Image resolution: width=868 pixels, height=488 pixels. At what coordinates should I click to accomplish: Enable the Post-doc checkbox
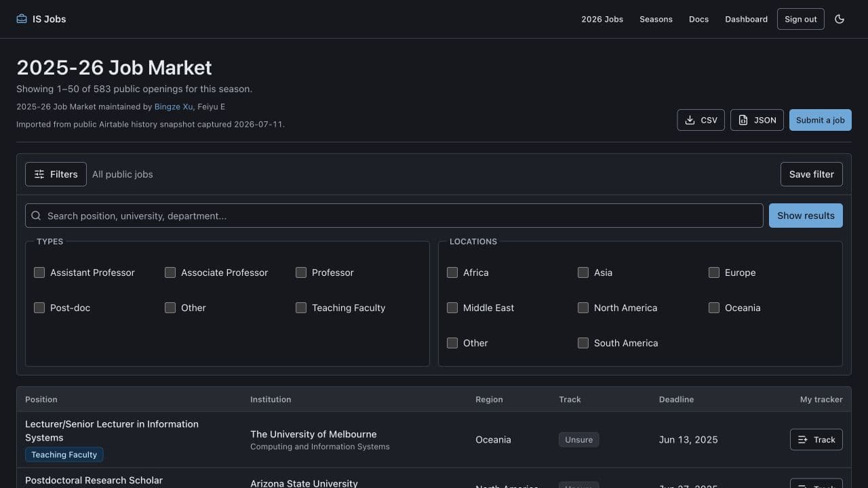39,308
